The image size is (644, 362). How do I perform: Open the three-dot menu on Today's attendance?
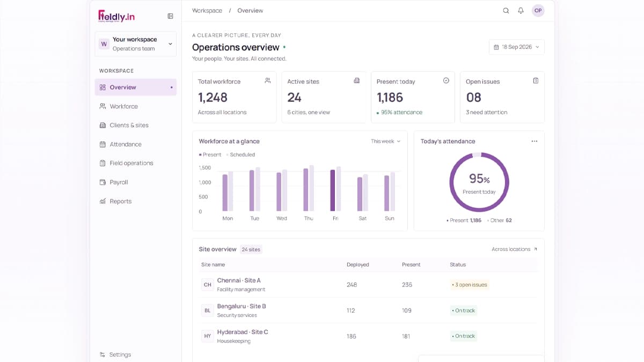pos(535,141)
